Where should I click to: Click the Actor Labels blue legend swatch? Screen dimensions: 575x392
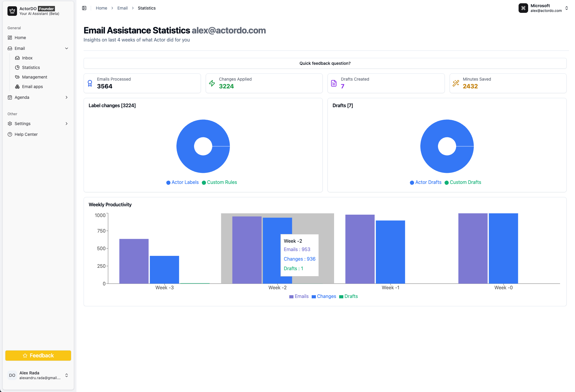[168, 183]
